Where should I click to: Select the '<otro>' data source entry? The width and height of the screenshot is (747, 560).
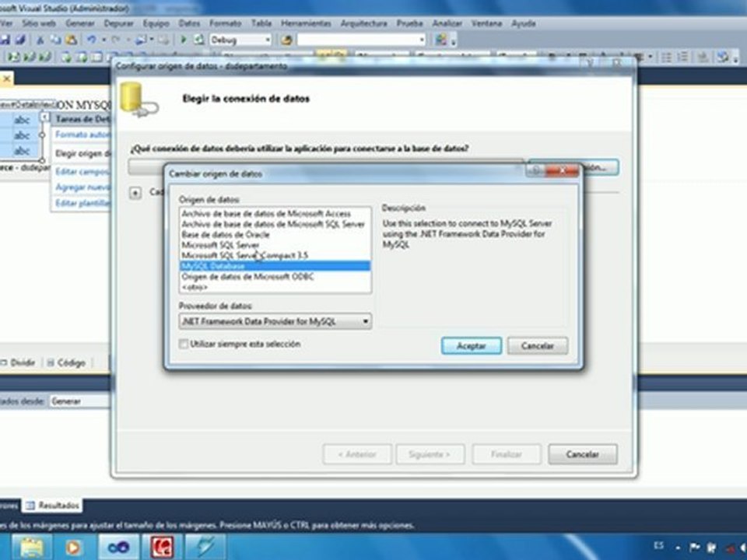click(x=275, y=287)
